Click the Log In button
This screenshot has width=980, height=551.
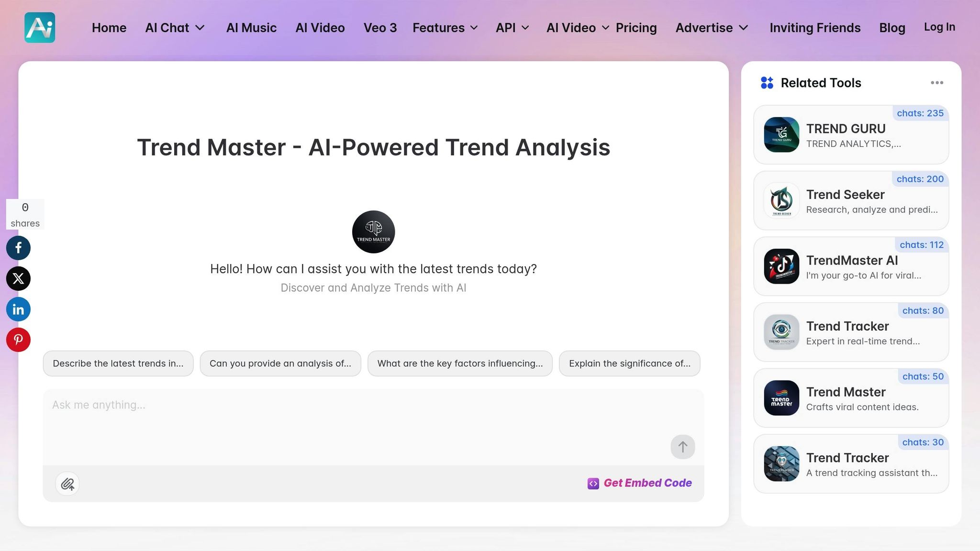[939, 27]
